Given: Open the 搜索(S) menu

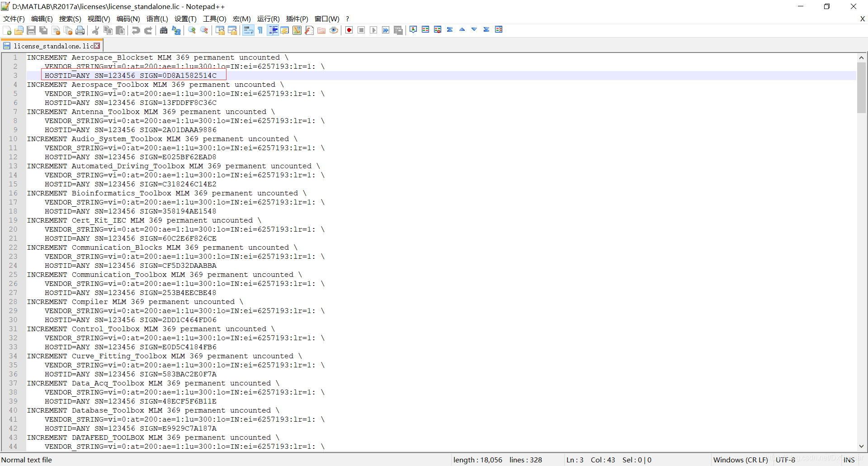Looking at the screenshot, I should [70, 19].
